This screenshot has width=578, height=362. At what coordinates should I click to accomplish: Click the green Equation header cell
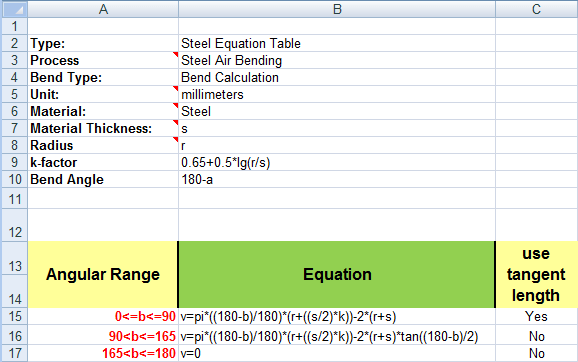tap(337, 275)
